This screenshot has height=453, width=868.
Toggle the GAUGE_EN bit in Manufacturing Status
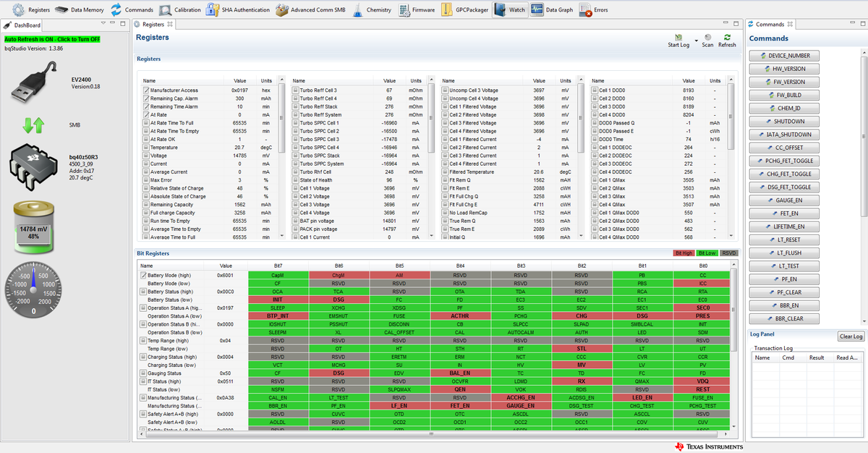(x=521, y=406)
